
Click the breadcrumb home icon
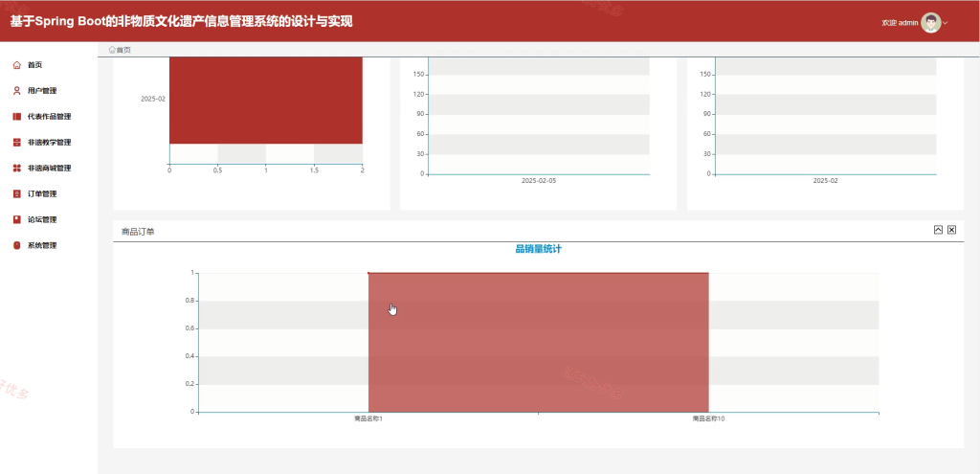tap(112, 50)
